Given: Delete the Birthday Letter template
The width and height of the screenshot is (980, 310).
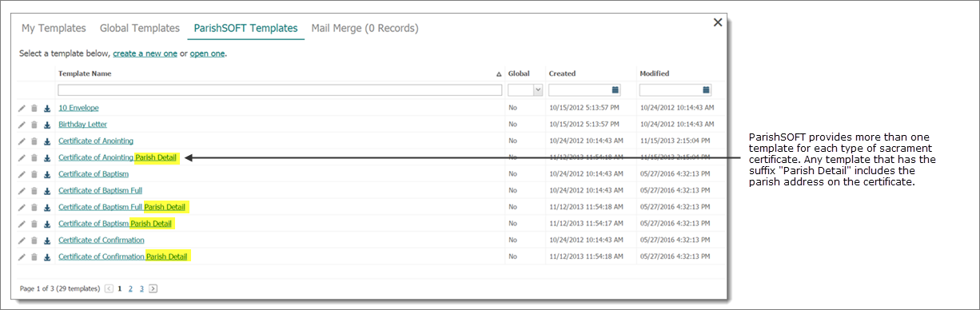Looking at the screenshot, I should click(34, 125).
